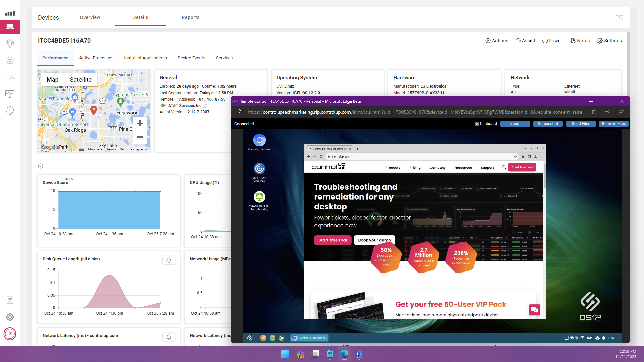Switch the map to Map view
644x362 pixels.
[52, 80]
